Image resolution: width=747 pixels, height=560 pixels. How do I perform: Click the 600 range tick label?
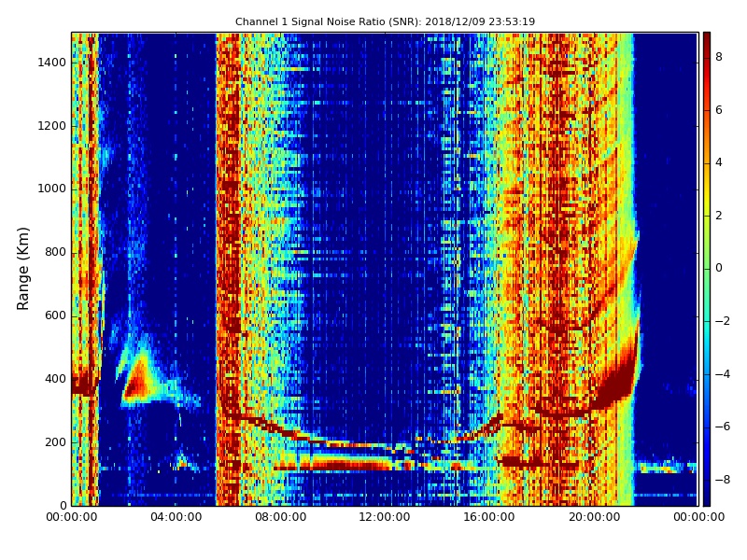[55, 315]
